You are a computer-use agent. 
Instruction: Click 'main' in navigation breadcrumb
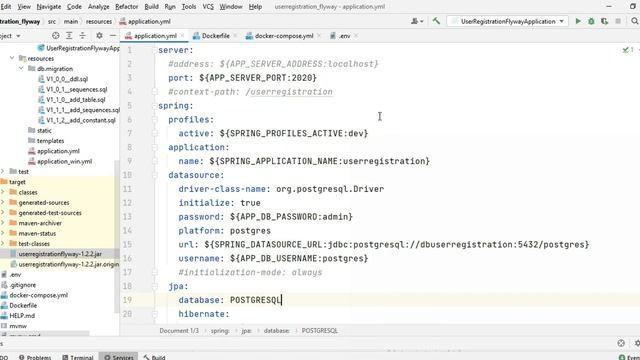(x=71, y=22)
